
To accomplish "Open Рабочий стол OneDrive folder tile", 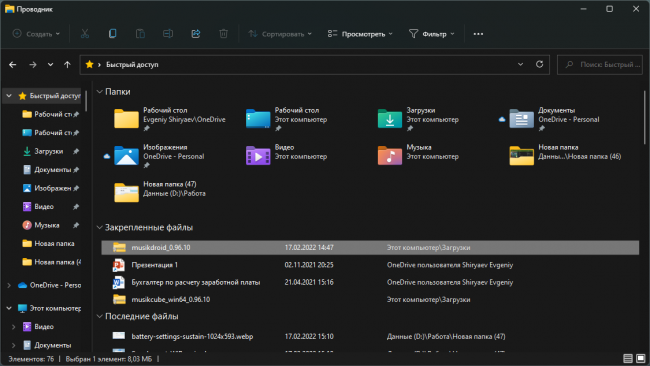I will (x=170, y=119).
